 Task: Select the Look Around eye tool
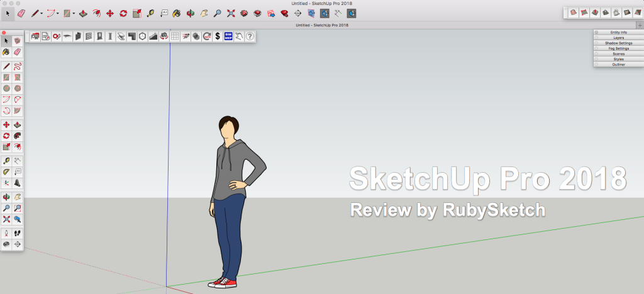coord(6,244)
